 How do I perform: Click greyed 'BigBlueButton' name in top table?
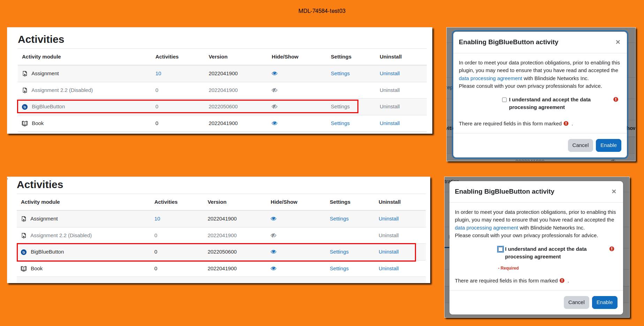point(48,107)
